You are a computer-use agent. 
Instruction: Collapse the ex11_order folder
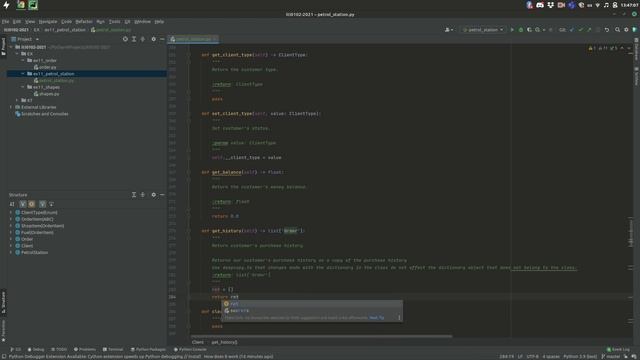pyautogui.click(x=23, y=60)
